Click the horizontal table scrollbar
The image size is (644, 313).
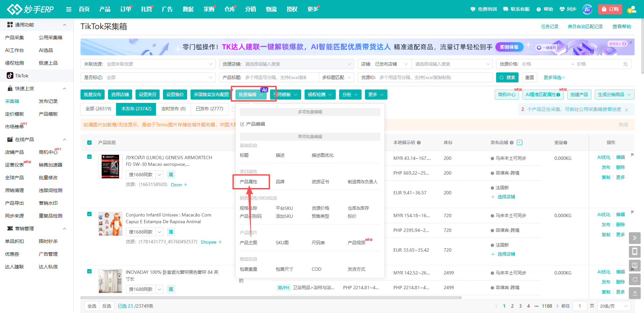tap(271, 298)
